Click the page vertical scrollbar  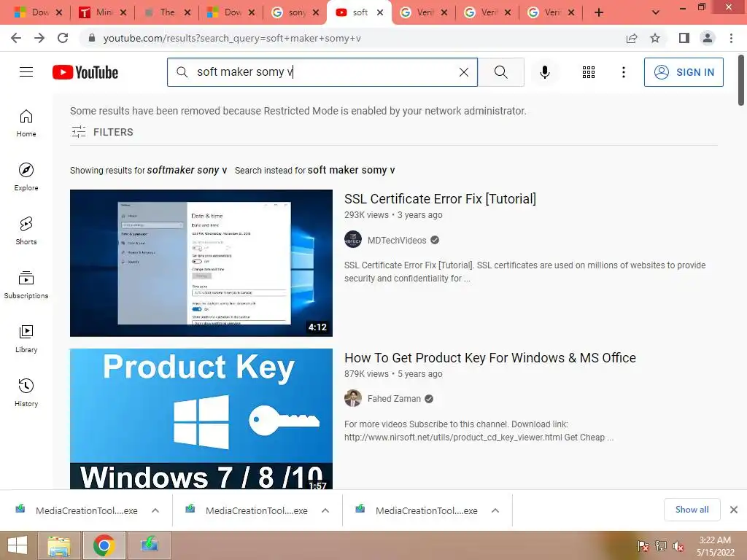click(x=741, y=81)
